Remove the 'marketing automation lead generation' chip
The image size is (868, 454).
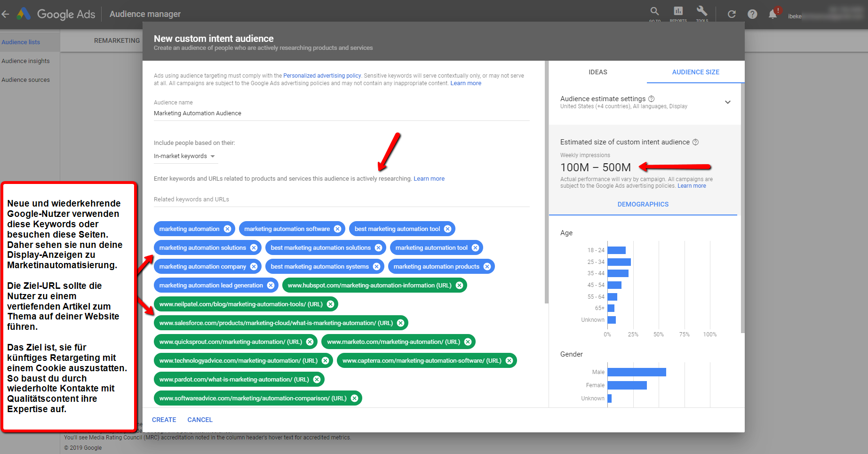coord(271,286)
